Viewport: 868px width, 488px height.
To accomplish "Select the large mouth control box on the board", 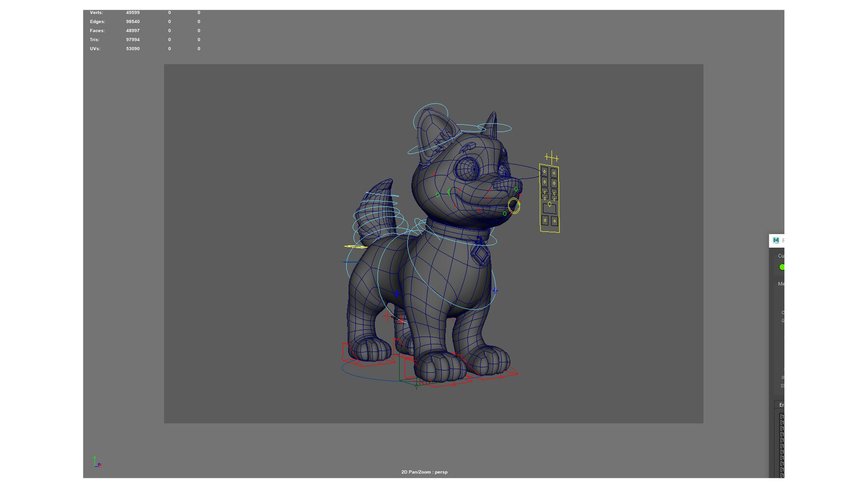I will (x=549, y=208).
